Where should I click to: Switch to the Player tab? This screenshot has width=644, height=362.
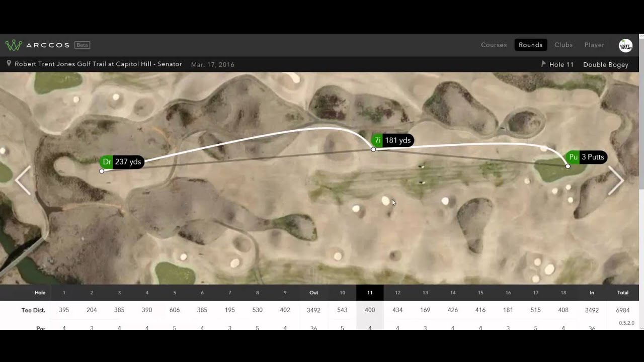[x=595, y=45]
